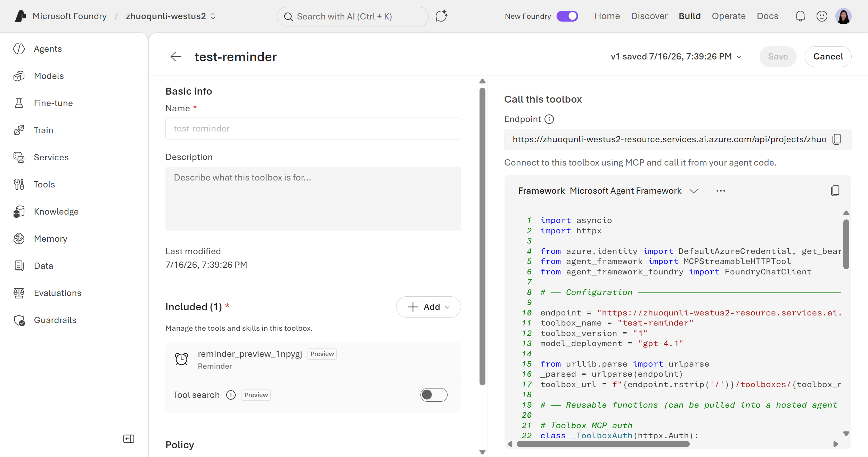Show Tool search info icon
Image resolution: width=868 pixels, height=457 pixels.
(x=231, y=395)
